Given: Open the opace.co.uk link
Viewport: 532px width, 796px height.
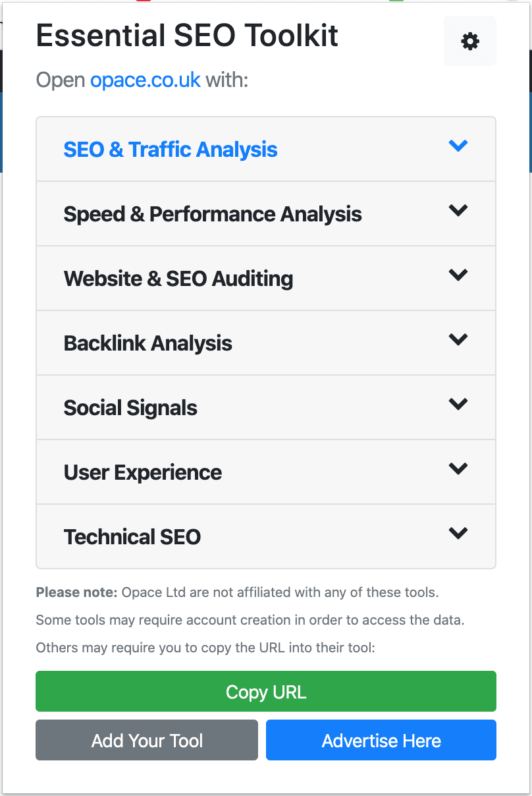Looking at the screenshot, I should coord(145,80).
